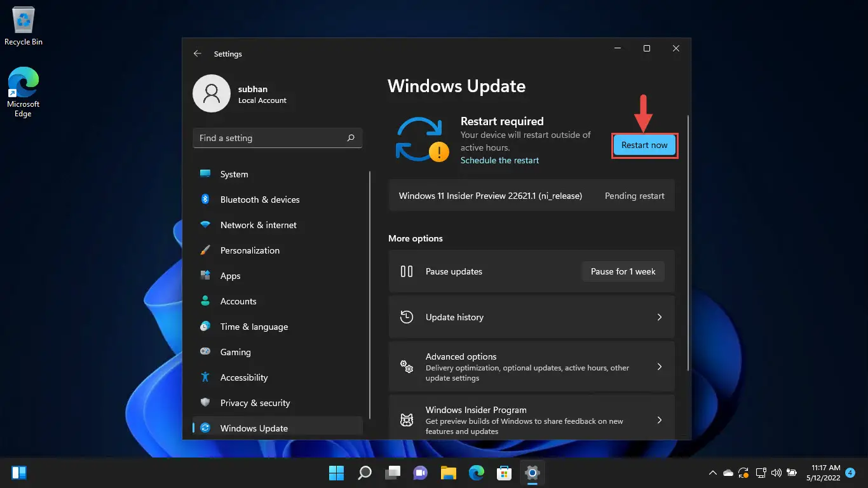Click Schedule the restart link
Screen dimensions: 868x488
tap(499, 160)
